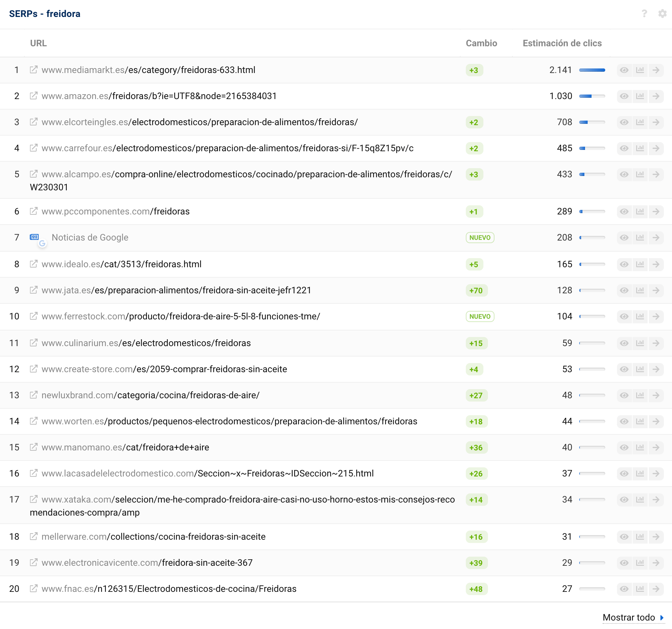Click the help question mark icon

[644, 14]
